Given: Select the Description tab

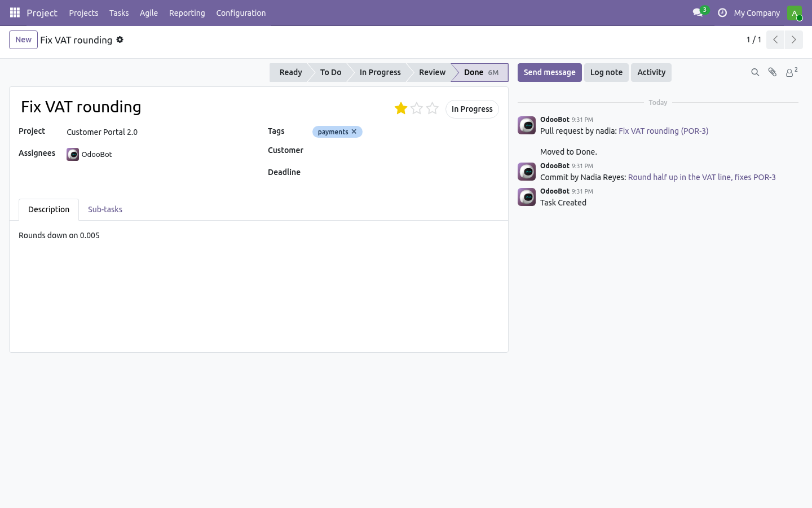Looking at the screenshot, I should pyautogui.click(x=49, y=209).
